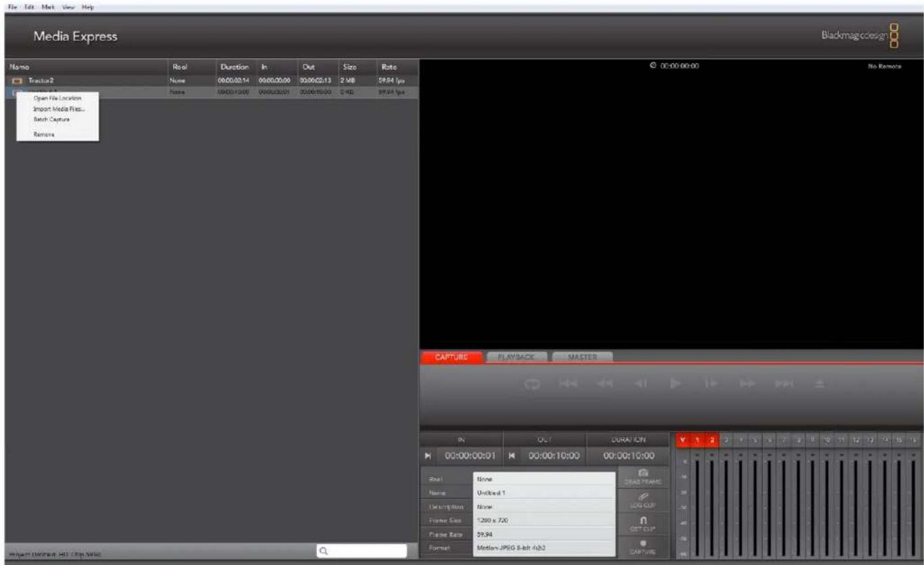
Task: Switch to the Master tab
Action: coord(582,357)
